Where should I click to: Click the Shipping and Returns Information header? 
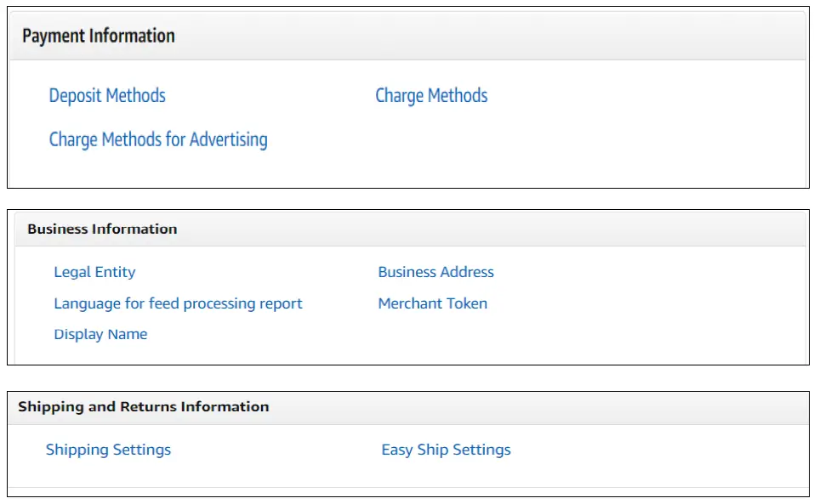pyautogui.click(x=145, y=406)
